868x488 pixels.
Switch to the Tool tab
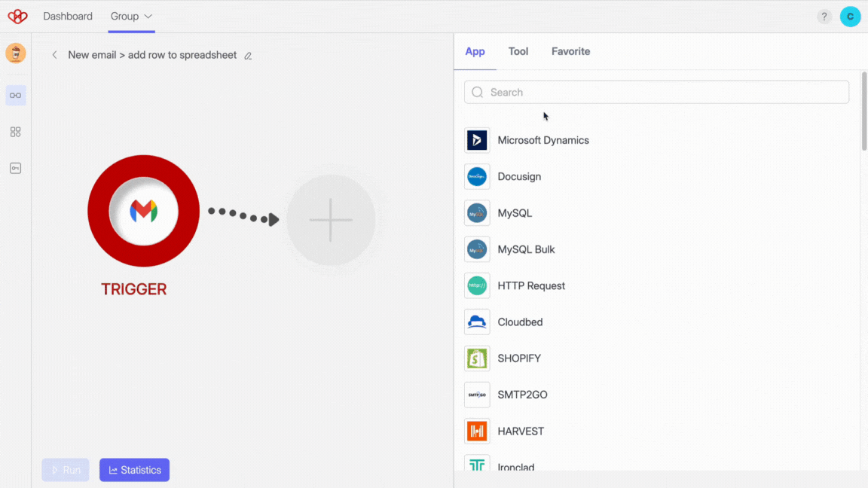click(x=518, y=51)
